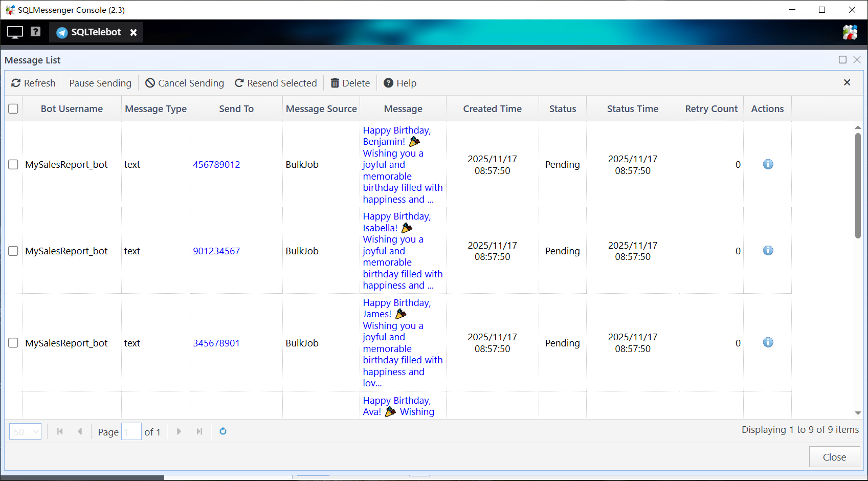Viewport: 868px width, 481px height.
Task: Click the info icon for James's message
Action: tap(768, 343)
